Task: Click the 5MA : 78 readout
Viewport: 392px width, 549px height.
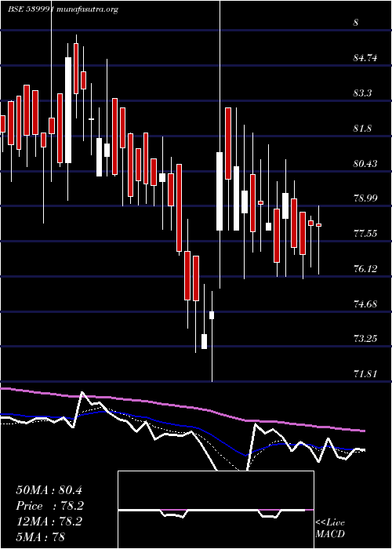Action: 41,537
